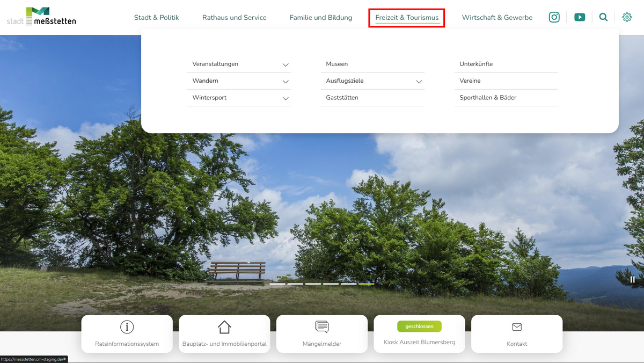
Task: Click the Ausflugsziele menu entry text
Action: pyautogui.click(x=345, y=81)
